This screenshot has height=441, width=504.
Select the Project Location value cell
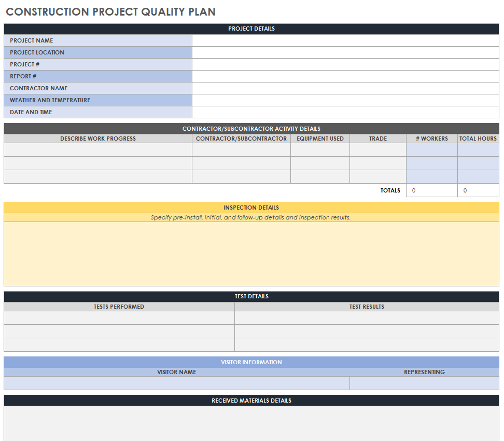(x=345, y=52)
